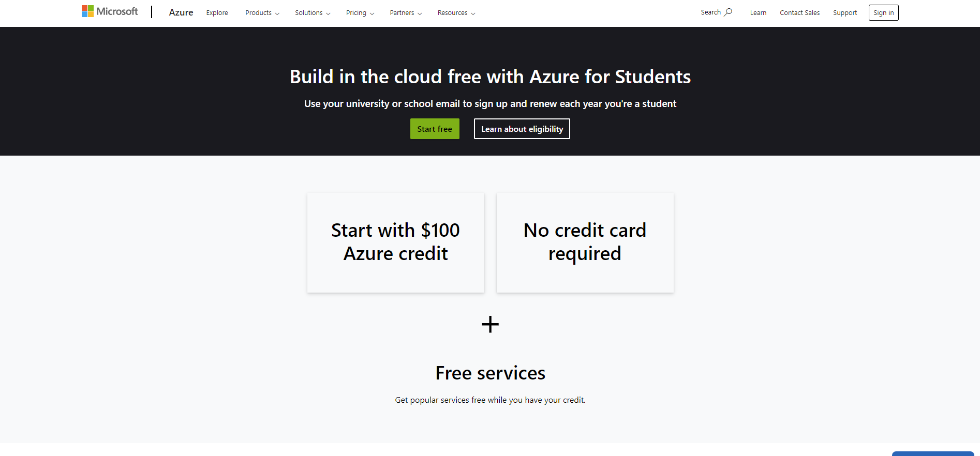Select the $100 Azure credit card
Screen dimensions: 980x456
pyautogui.click(x=396, y=242)
